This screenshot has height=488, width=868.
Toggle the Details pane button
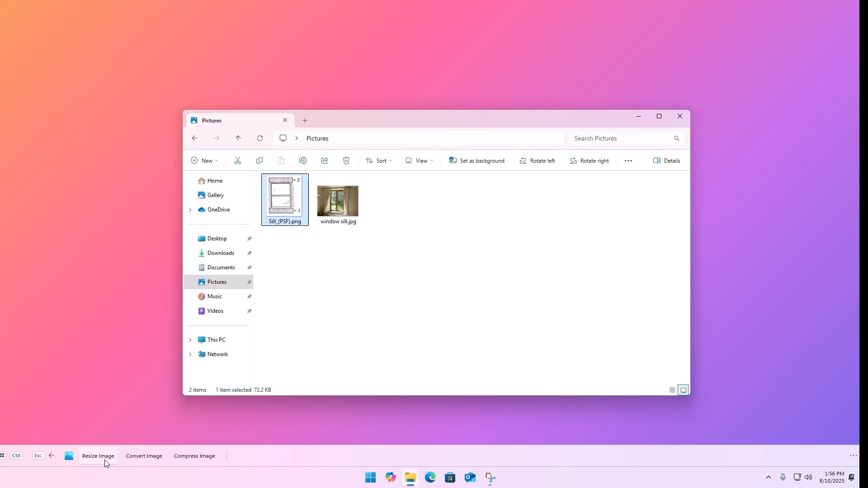[667, 160]
